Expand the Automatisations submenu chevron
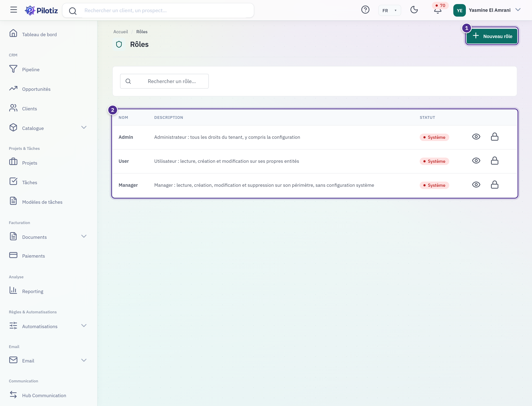The width and height of the screenshot is (532, 406). [84, 326]
